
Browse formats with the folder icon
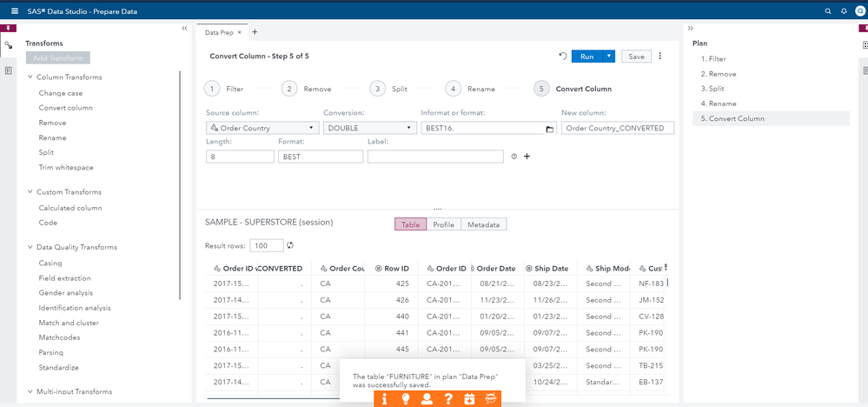(549, 129)
